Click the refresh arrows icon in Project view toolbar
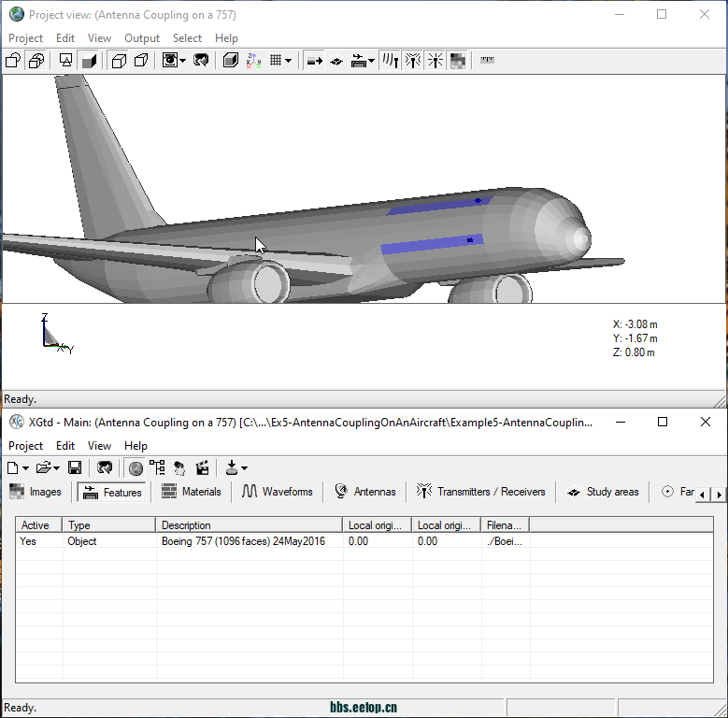 (x=201, y=61)
